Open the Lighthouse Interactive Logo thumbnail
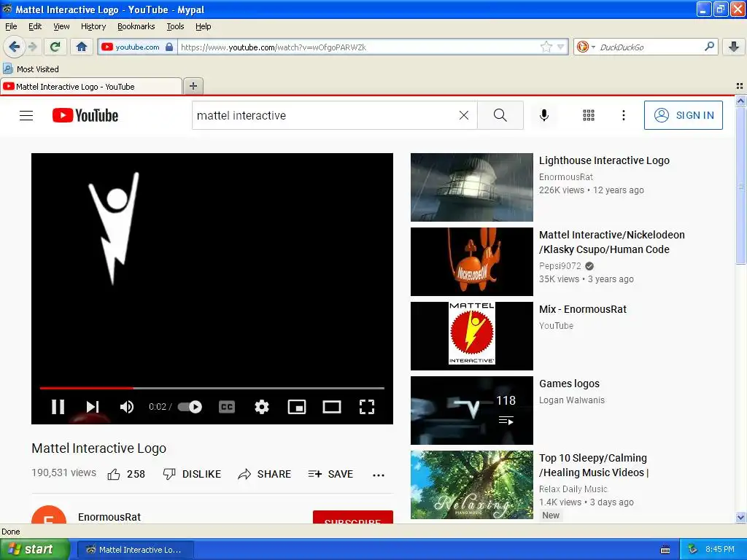Viewport: 747px width, 560px height. pos(472,187)
